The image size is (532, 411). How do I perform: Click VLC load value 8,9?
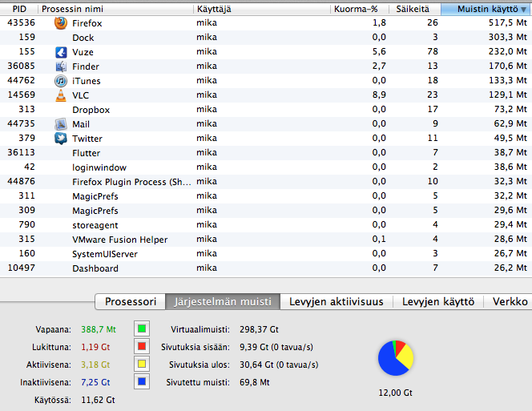379,95
